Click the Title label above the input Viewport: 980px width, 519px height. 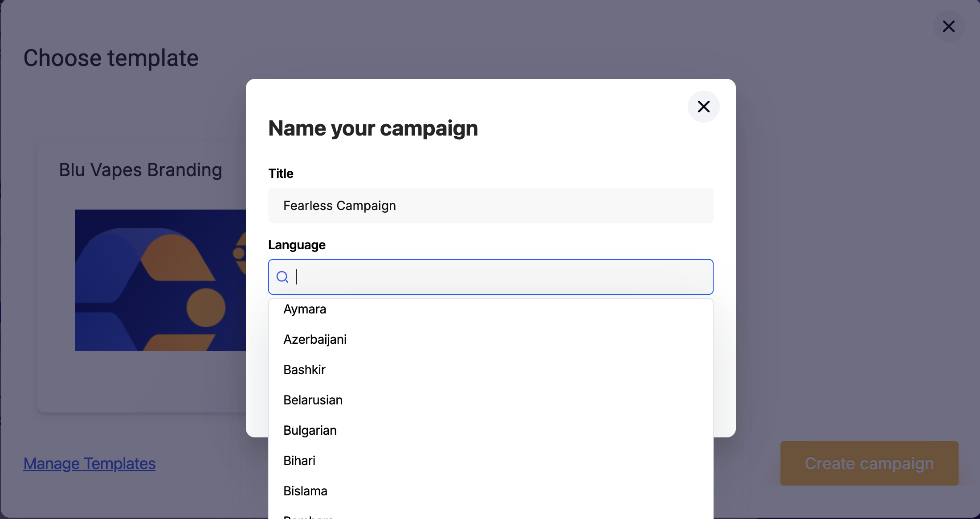[280, 173]
